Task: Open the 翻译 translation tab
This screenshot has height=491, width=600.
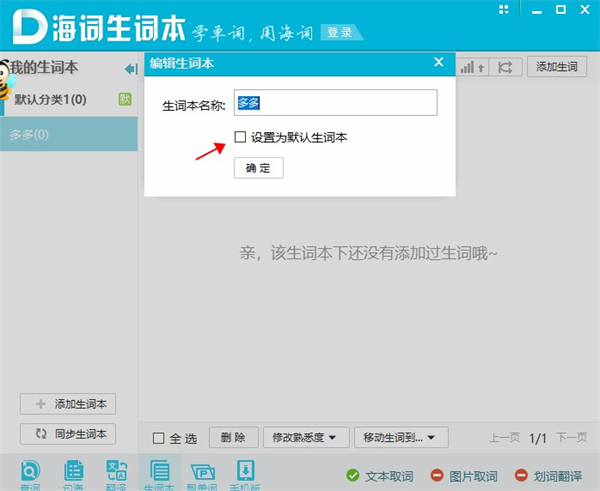Action: [116, 475]
